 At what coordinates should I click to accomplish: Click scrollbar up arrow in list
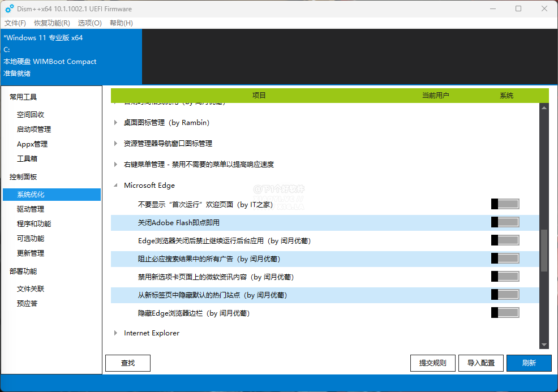544,108
